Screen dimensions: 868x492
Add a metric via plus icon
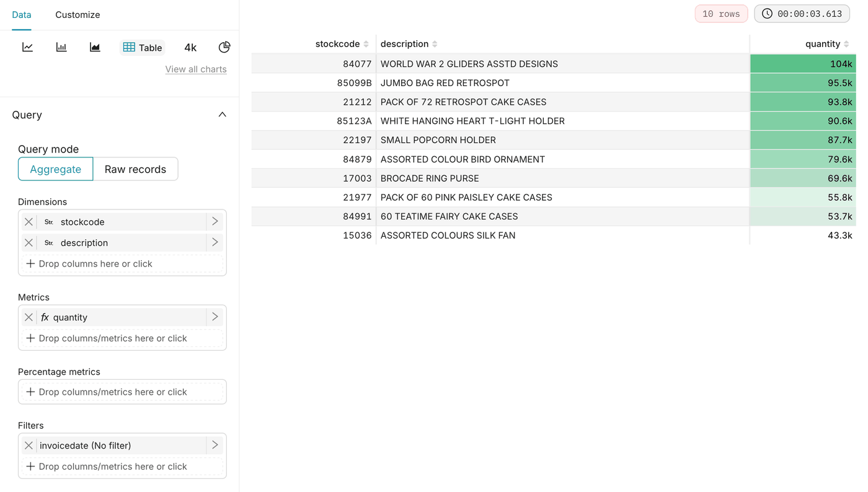30,338
